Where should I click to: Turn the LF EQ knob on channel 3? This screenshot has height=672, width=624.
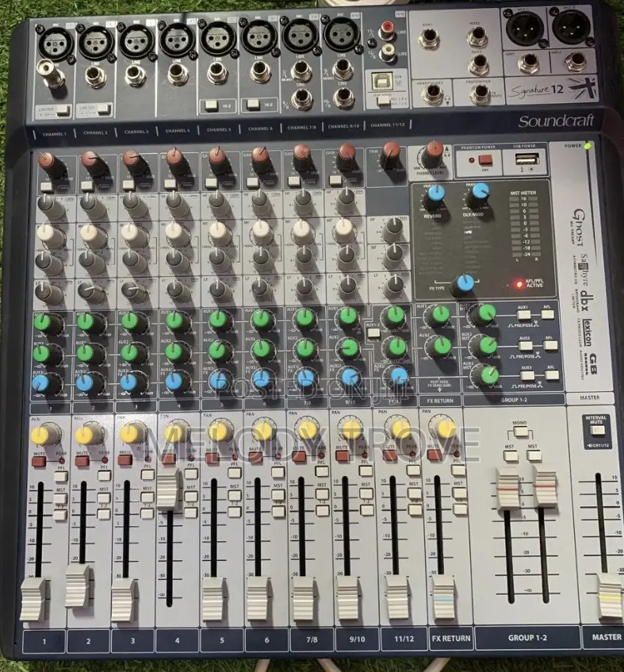(x=131, y=291)
